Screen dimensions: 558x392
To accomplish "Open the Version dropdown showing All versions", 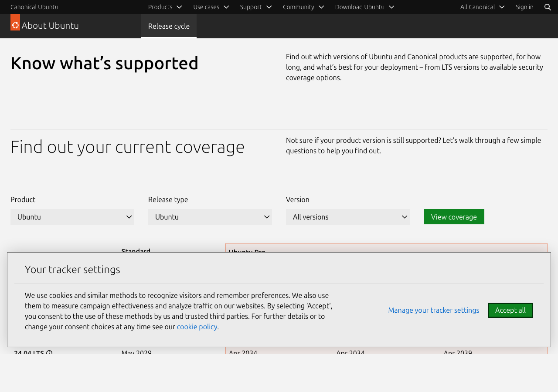I will pos(348,216).
